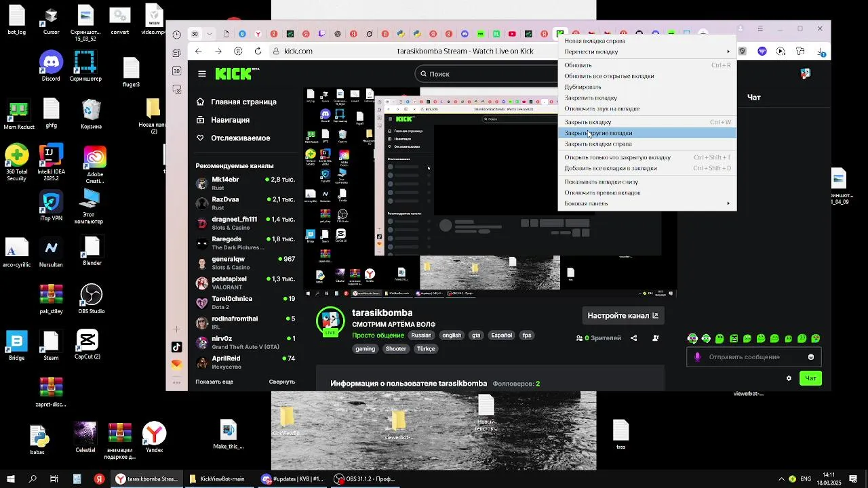Click the Kick search field 'Поиск'
Screen dimensions: 868x488
tap(486, 74)
